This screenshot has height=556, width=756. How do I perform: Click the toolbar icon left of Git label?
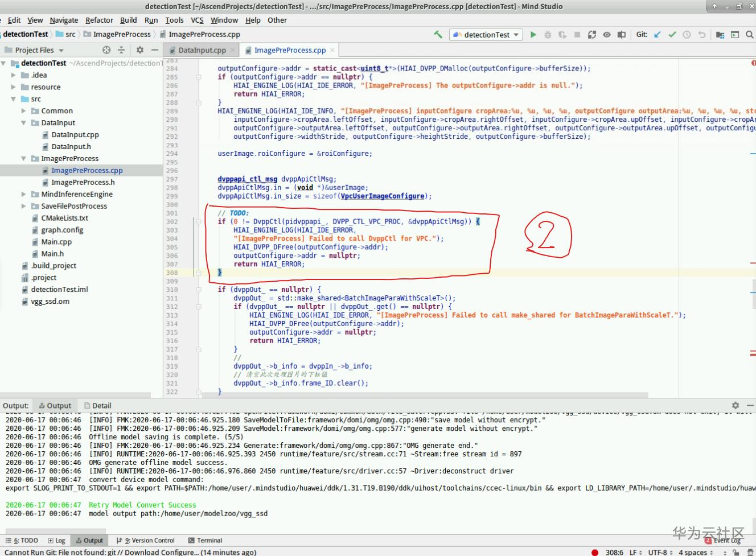pyautogui.click(x=622, y=34)
